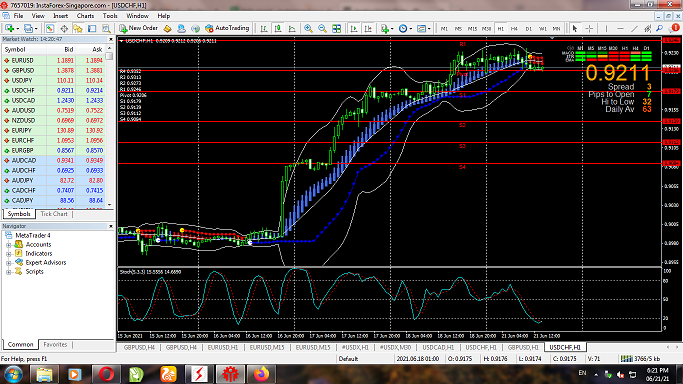The width and height of the screenshot is (683, 384).
Task: Select the H4 timeframe button
Action: (514, 28)
